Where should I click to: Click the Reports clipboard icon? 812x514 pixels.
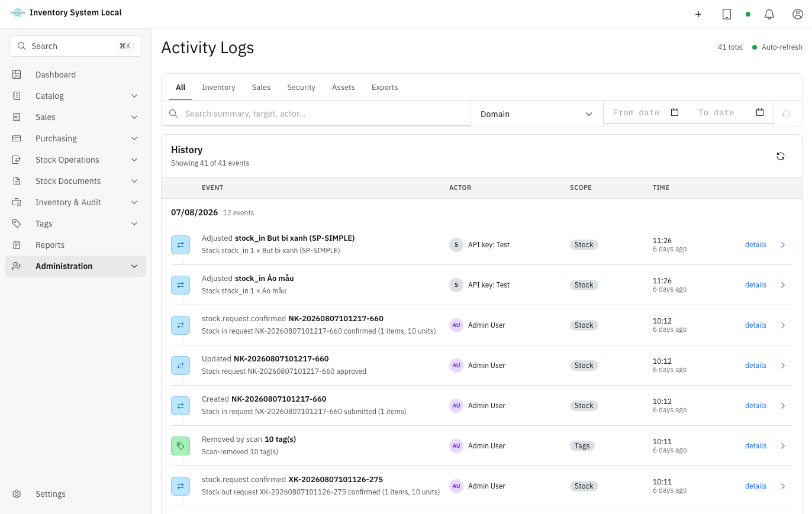pos(17,245)
